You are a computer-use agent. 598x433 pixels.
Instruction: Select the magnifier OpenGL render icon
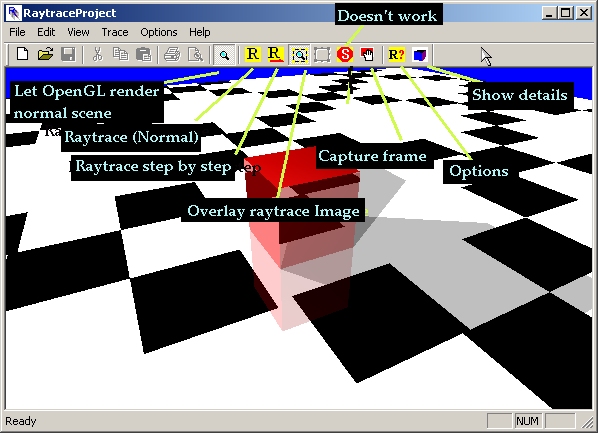(x=224, y=55)
